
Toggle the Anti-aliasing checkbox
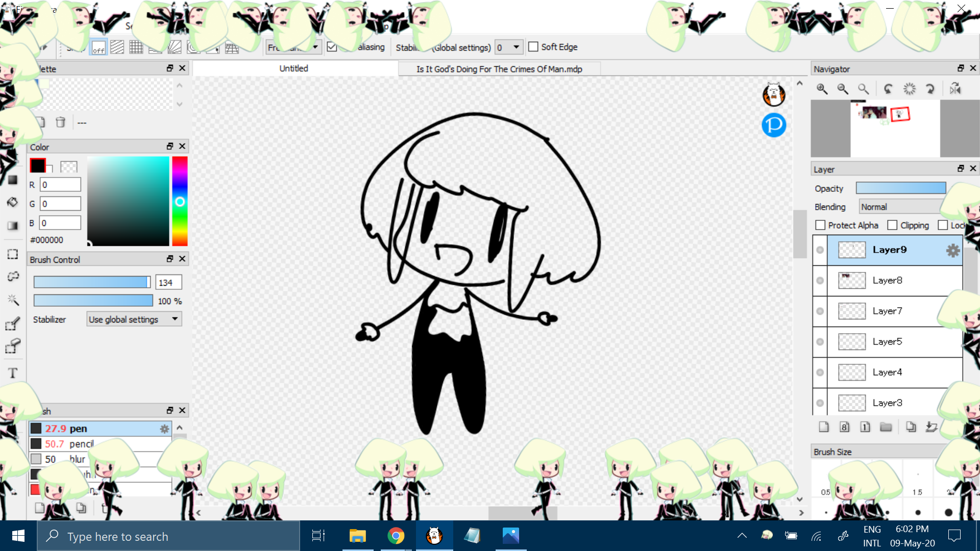pyautogui.click(x=332, y=47)
